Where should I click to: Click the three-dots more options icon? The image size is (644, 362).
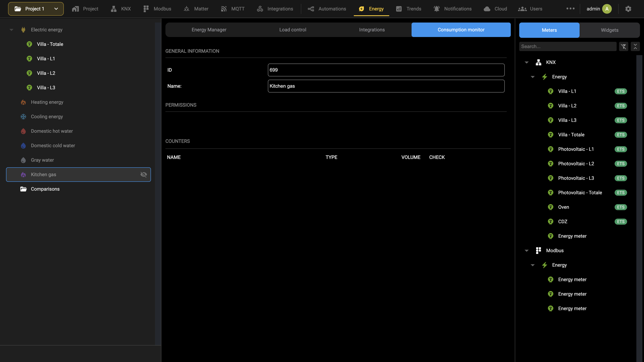click(570, 8)
